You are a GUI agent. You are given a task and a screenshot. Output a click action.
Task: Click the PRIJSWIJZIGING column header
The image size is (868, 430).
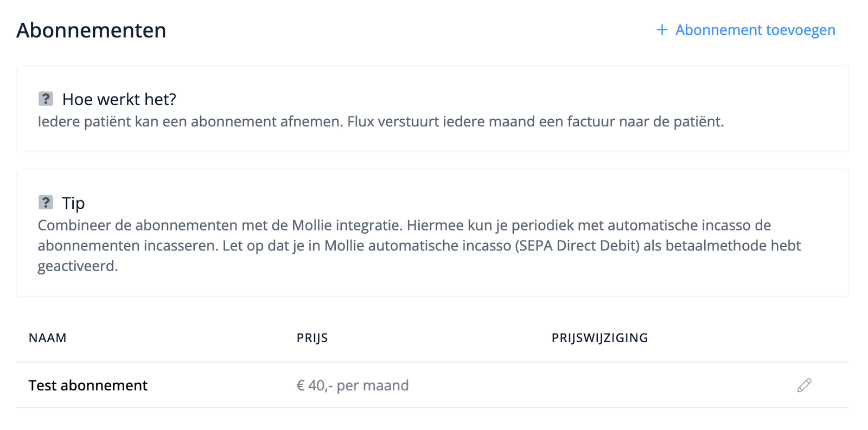coord(599,337)
